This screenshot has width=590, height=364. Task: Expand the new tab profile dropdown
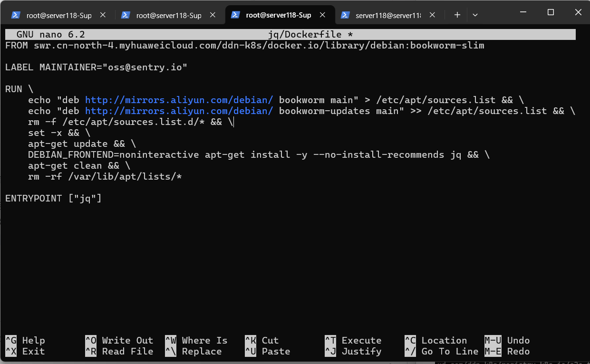[x=475, y=15]
